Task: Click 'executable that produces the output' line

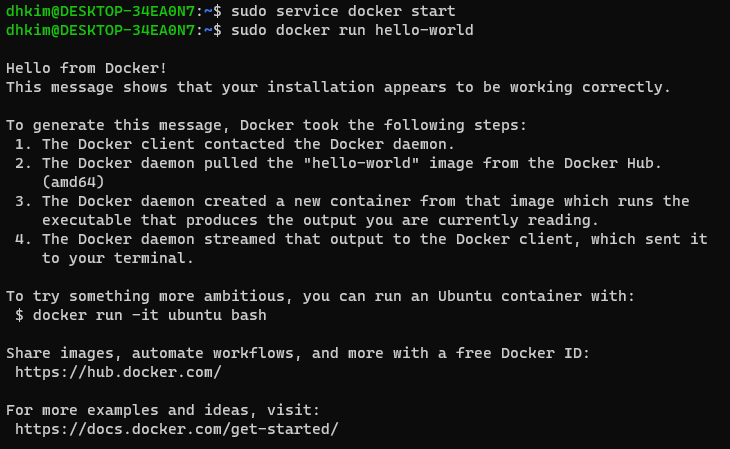Action: [320, 220]
